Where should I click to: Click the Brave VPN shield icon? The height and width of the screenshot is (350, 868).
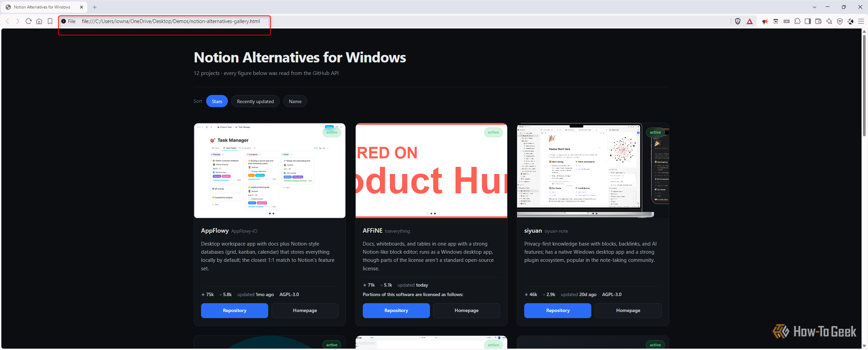840,21
